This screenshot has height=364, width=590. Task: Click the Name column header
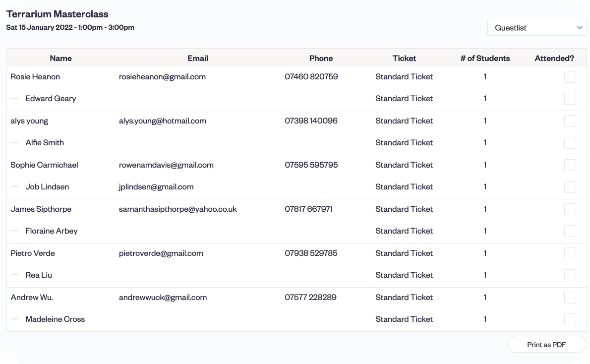(x=61, y=58)
